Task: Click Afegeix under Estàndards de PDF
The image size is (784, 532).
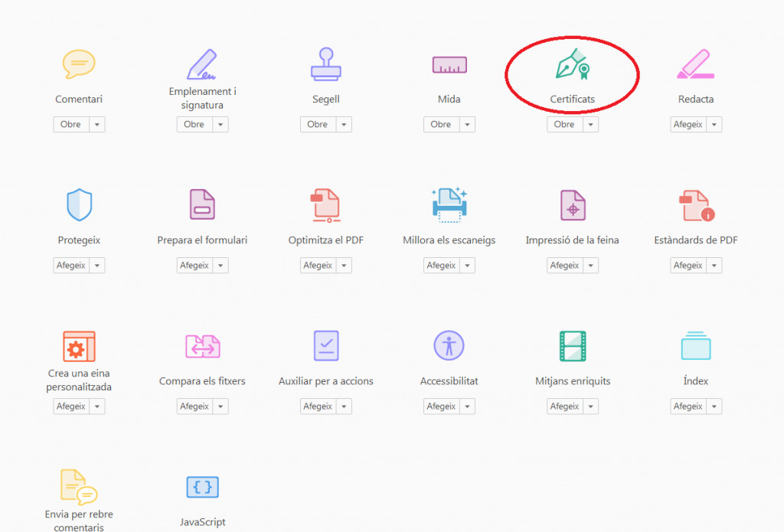Action: pos(687,266)
